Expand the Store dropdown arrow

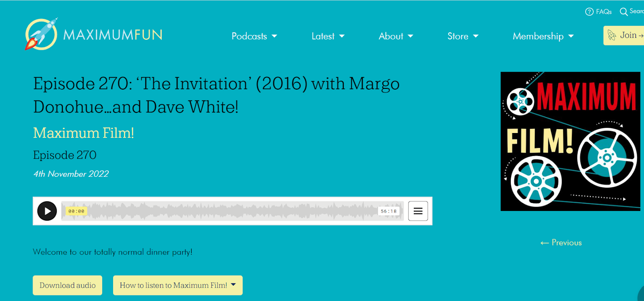tap(476, 36)
